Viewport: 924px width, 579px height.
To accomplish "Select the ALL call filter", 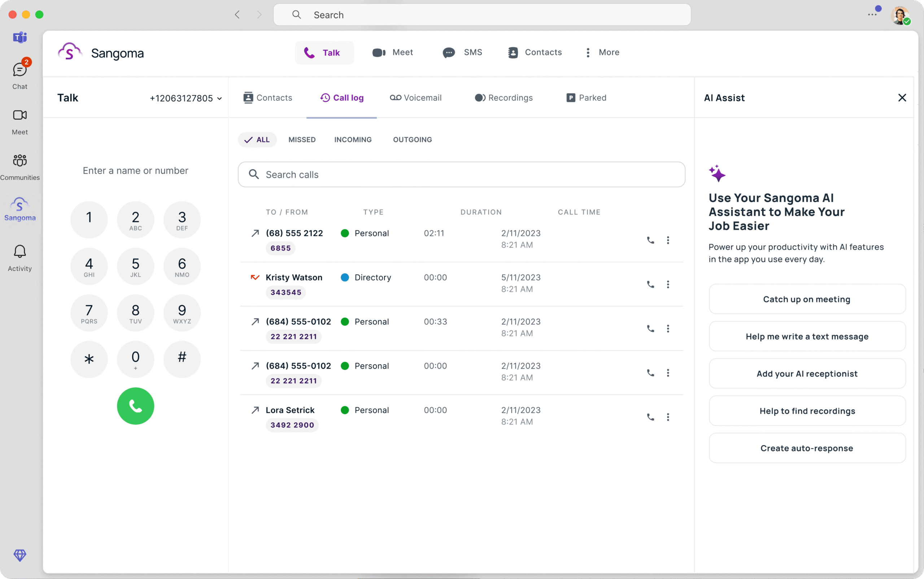I will [x=257, y=140].
